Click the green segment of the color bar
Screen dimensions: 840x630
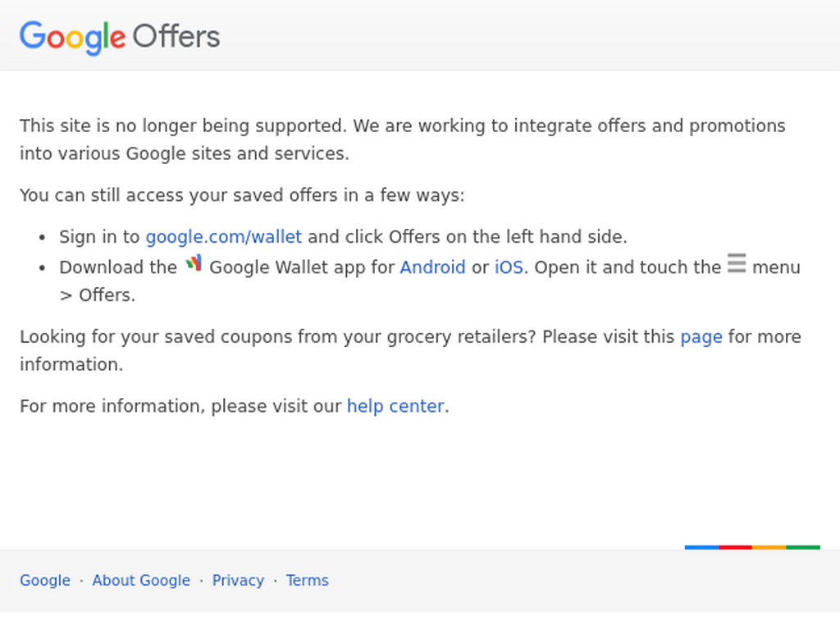[x=803, y=547]
